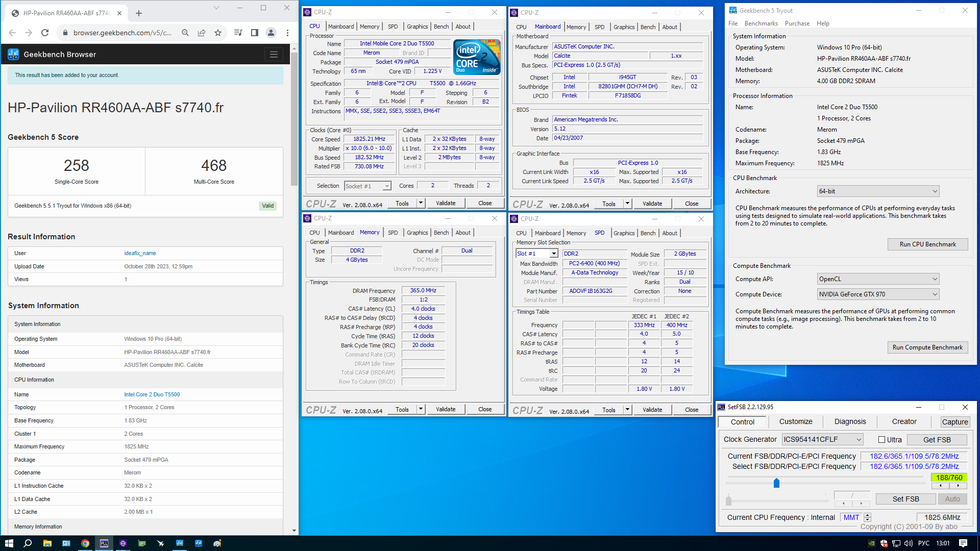Reload the Geekbench browser page
The height and width of the screenshot is (551, 980).
45,33
